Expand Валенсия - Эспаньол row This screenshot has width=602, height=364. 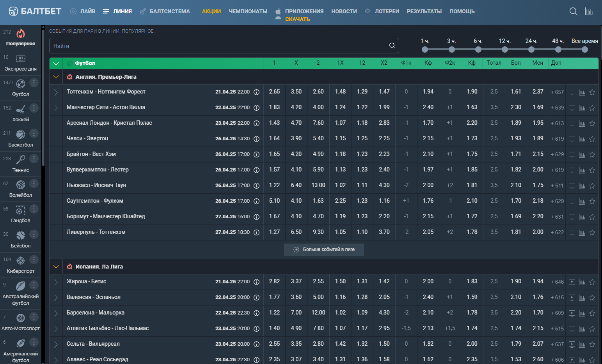click(56, 298)
